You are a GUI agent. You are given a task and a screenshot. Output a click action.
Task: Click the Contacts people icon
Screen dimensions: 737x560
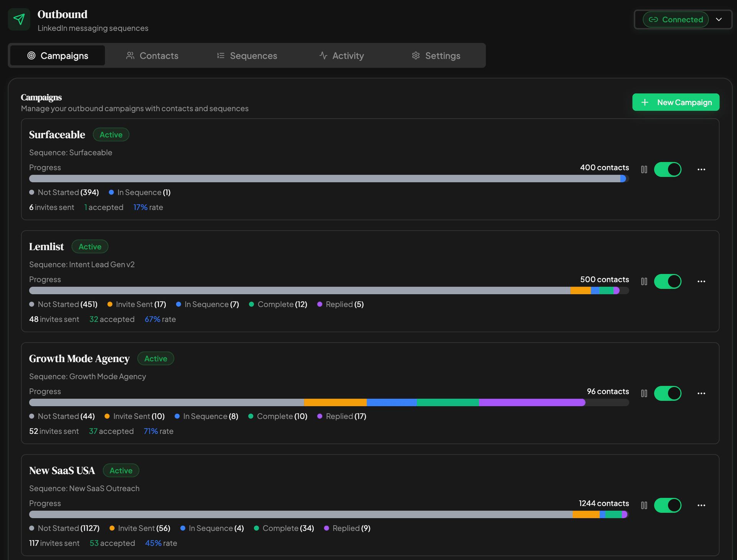130,56
